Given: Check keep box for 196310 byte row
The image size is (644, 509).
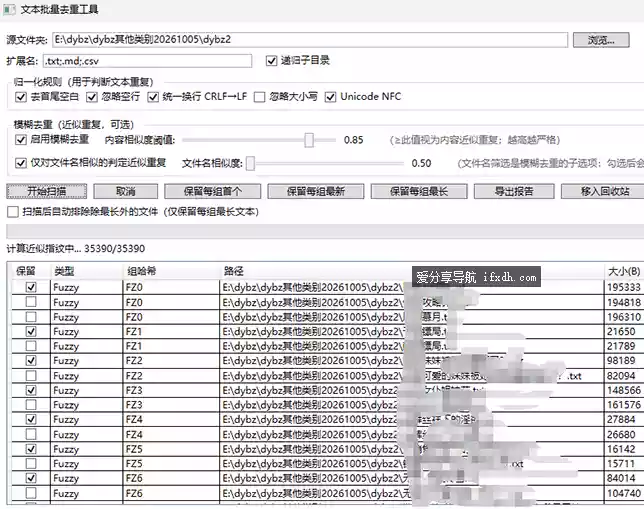Looking at the screenshot, I should [31, 317].
